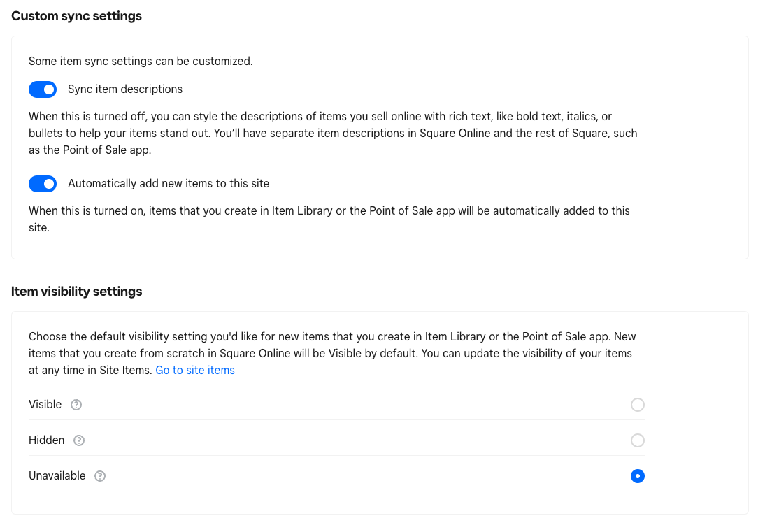Choose the Hidden radio button
This screenshot has width=765, height=532.
[x=637, y=440]
